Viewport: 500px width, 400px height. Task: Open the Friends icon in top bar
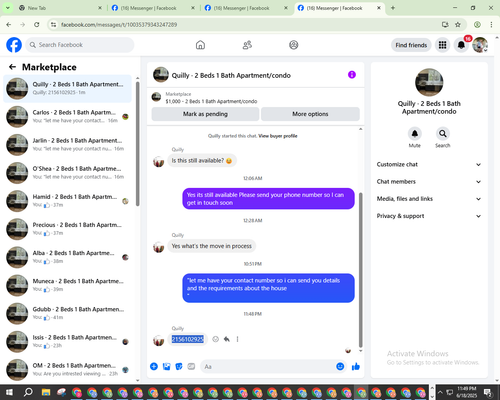point(247,45)
